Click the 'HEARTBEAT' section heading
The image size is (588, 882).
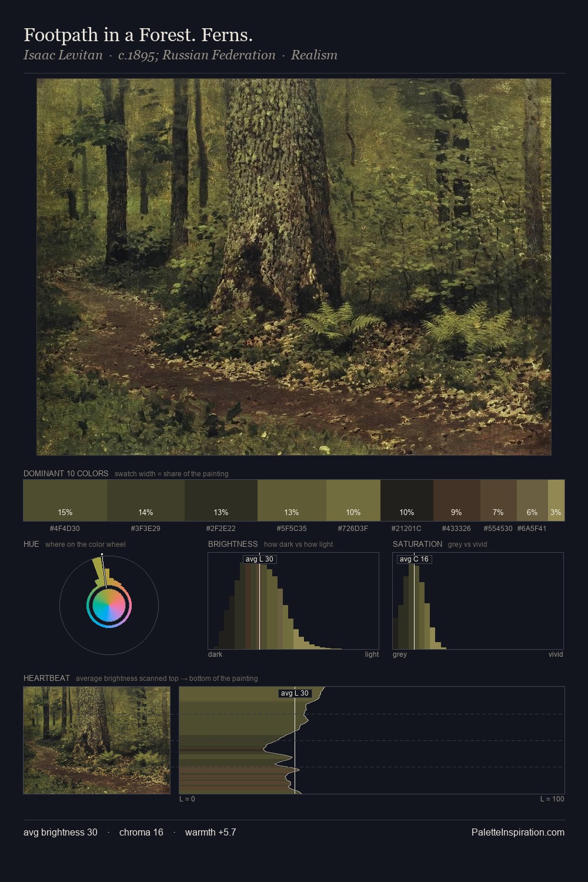(x=46, y=678)
